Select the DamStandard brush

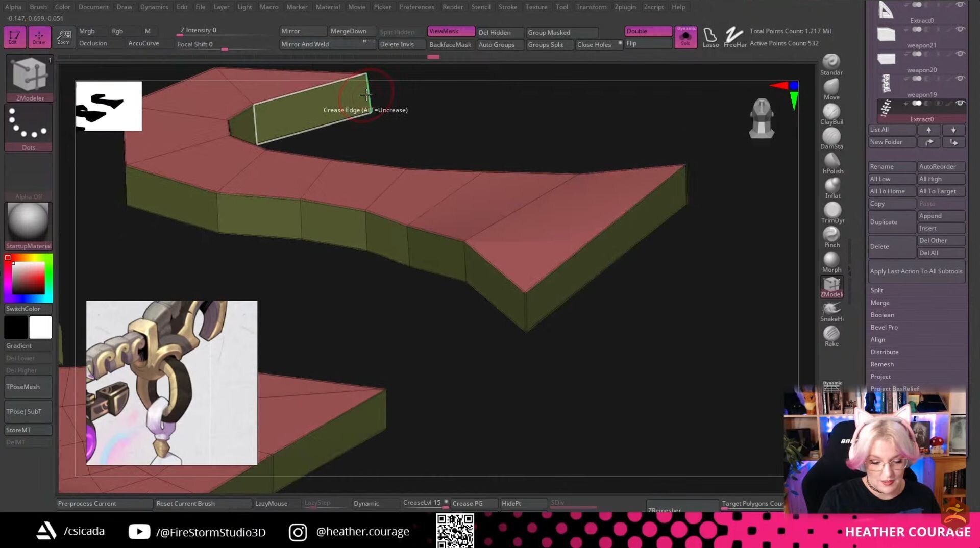831,138
